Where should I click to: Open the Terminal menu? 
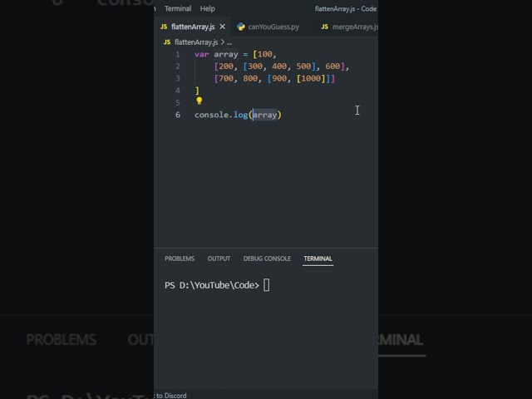click(x=178, y=9)
